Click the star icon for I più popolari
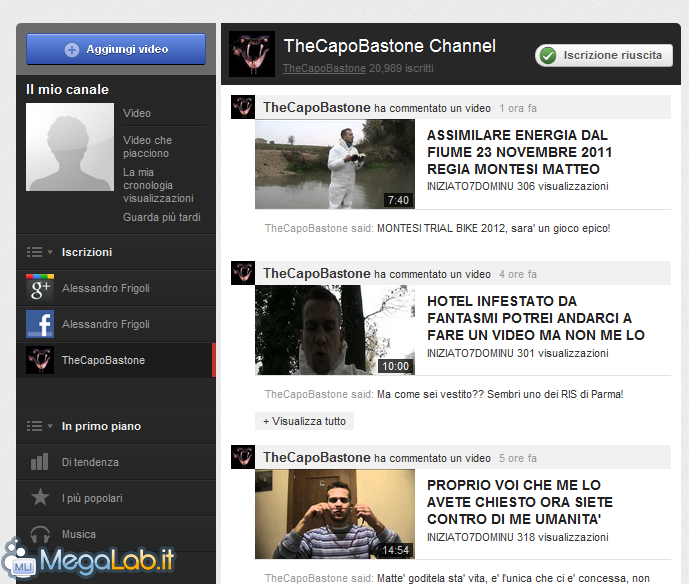Image resolution: width=689 pixels, height=584 pixels. click(x=40, y=497)
